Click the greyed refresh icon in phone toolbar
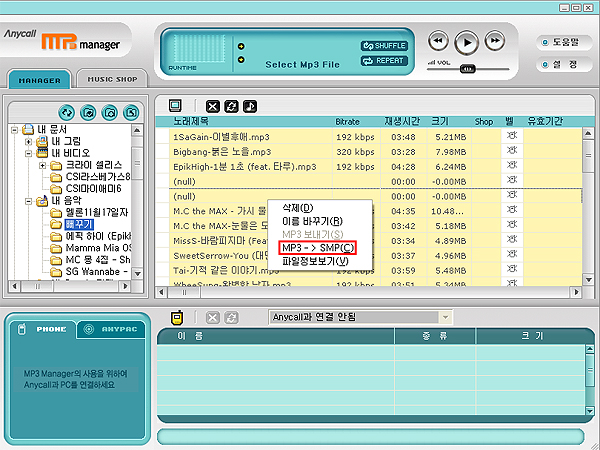Image resolution: width=600 pixels, height=450 pixels. [232, 318]
